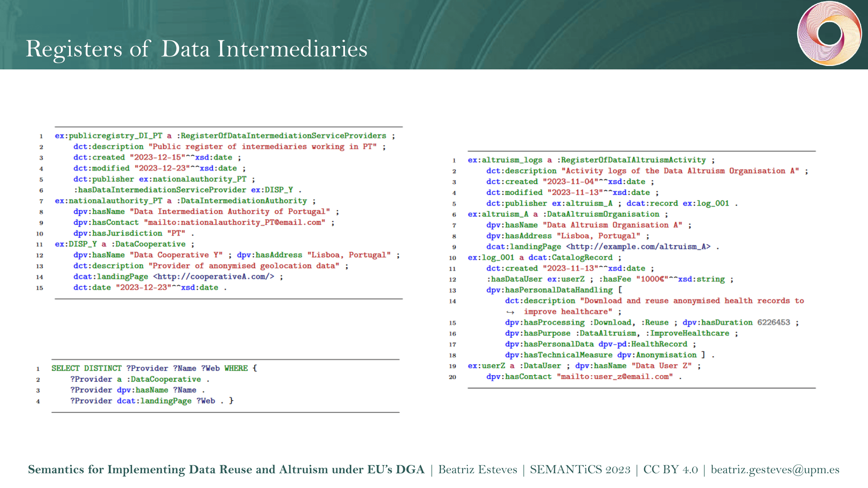Click 'ex:altruism_logs a :RegisterOfDataIAltruismActivity' line

[591, 160]
